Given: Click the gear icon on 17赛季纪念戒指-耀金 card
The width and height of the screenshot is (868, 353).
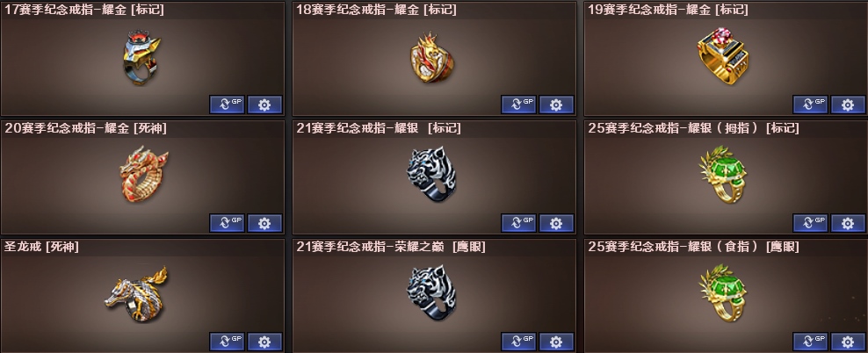Looking at the screenshot, I should pos(264,104).
